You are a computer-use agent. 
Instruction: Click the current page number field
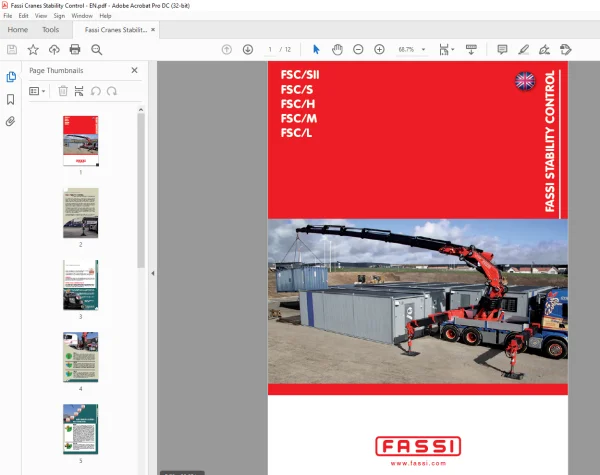coord(270,49)
